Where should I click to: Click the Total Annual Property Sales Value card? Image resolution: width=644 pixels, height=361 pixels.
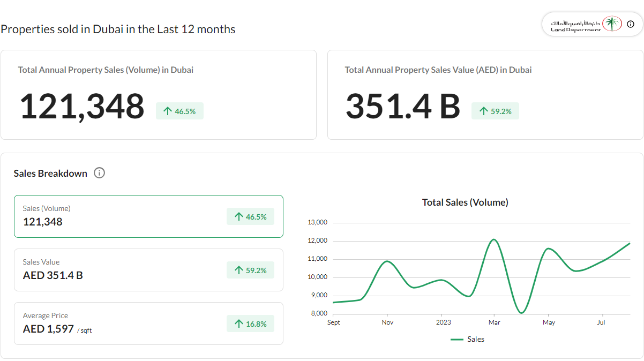coord(485,95)
